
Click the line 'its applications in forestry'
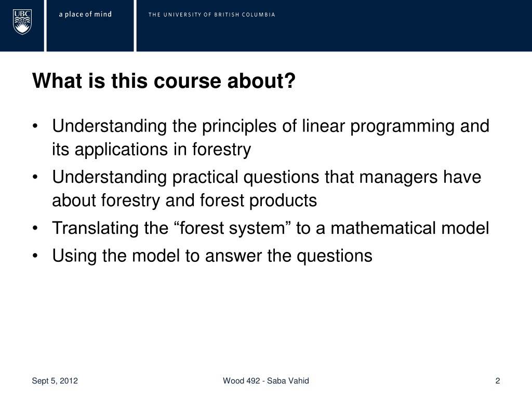coord(151,150)
